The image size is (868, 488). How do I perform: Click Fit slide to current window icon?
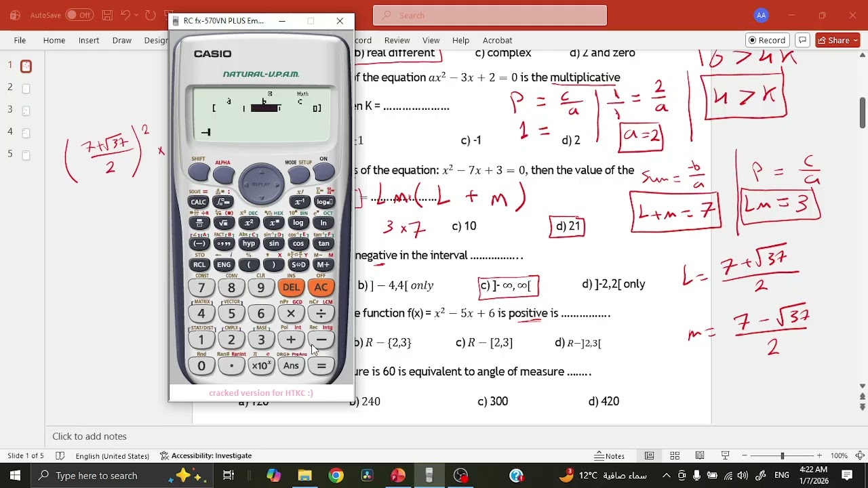(860, 455)
